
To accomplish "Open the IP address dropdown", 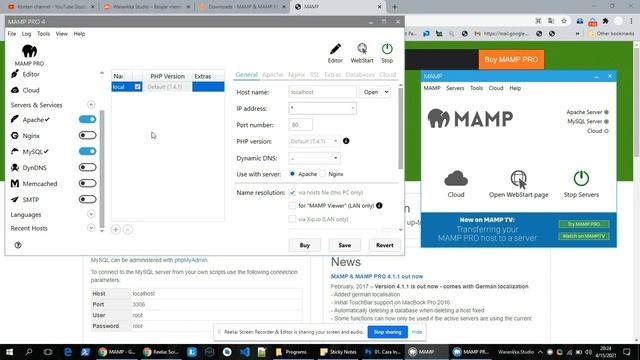I will click(322, 108).
